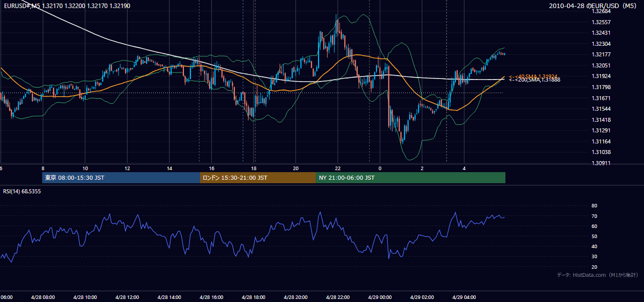Viewport: 644px width, 302px height.
Task: Click the white 200 SMA 1.31888 label
Action: 534,80
